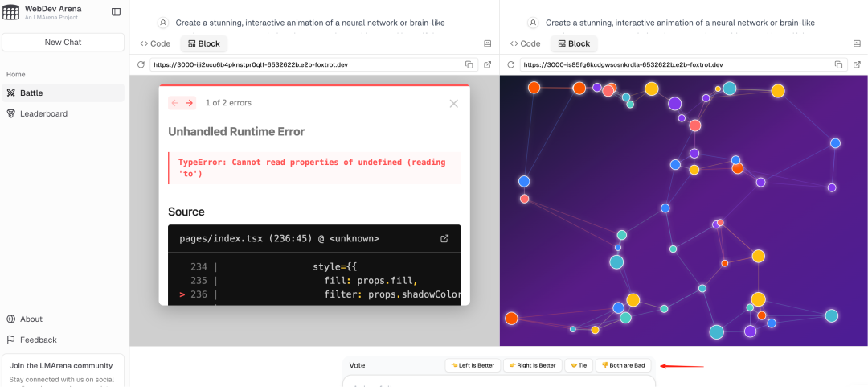Copy the left preview URL
This screenshot has height=387, width=868.
pyautogui.click(x=469, y=65)
